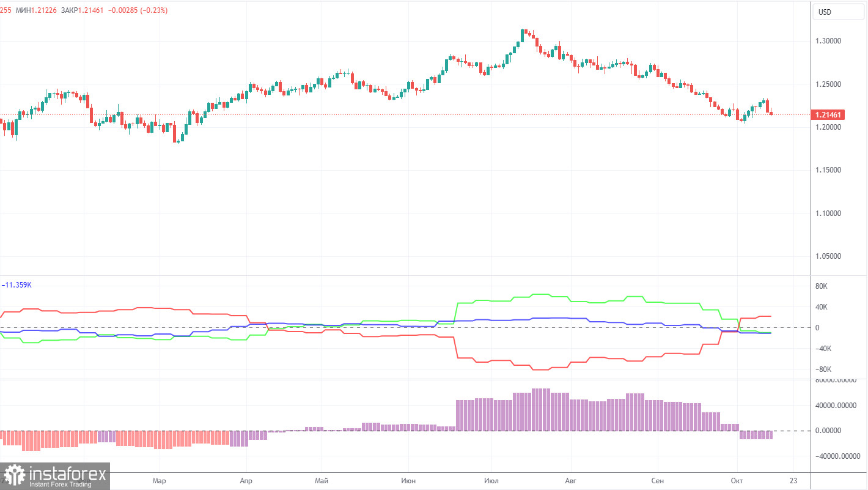Click the −40000.00000 histogram axis label

tap(837, 456)
